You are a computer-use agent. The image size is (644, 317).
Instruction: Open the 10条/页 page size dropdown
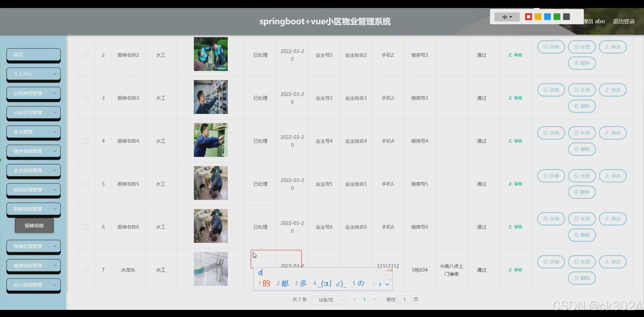tap(328, 300)
